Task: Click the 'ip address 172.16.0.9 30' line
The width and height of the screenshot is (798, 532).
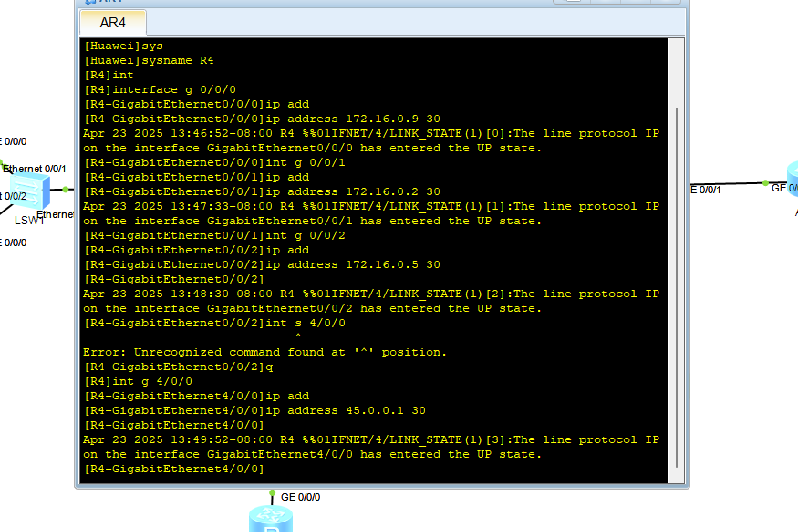Action: (262, 119)
